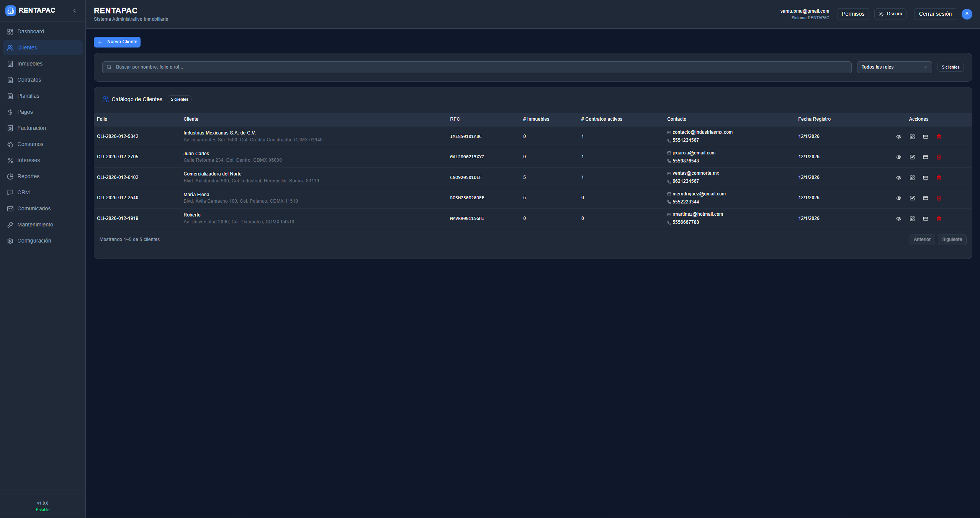980x518 pixels.
Task: Delete client Industrias Mexicanas with trash icon
Action: point(939,137)
